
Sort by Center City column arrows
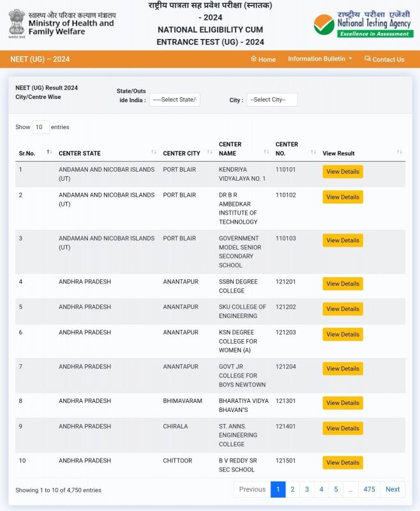click(x=208, y=152)
